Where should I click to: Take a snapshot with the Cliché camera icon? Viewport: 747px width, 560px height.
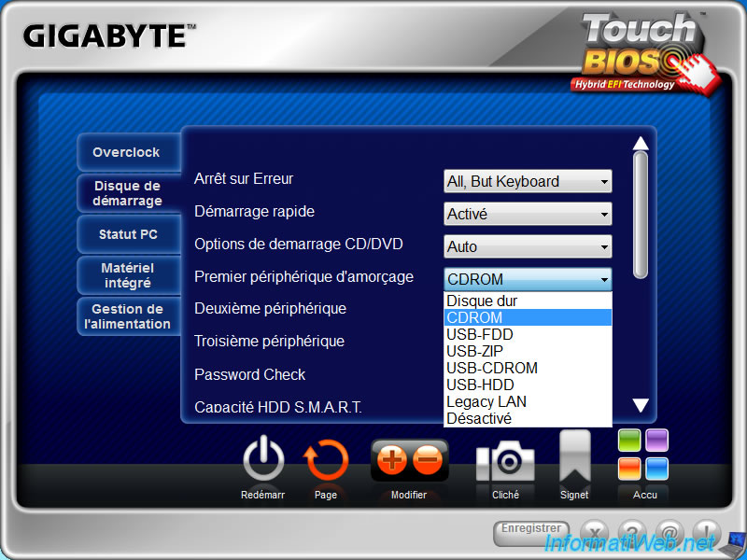coord(505,460)
